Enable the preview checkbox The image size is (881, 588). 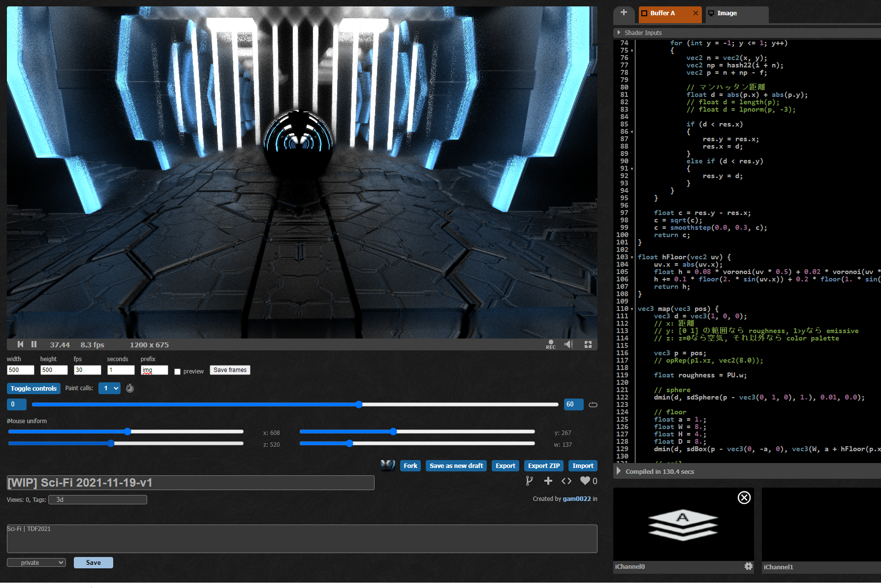(x=178, y=371)
